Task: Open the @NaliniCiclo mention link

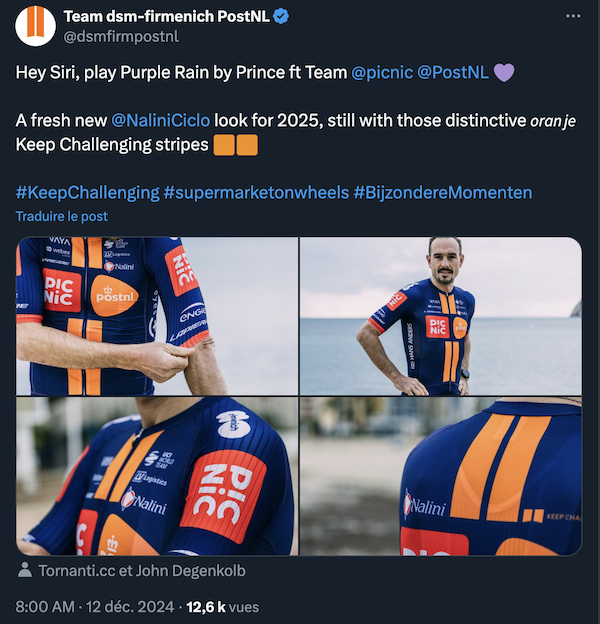Action: click(160, 120)
